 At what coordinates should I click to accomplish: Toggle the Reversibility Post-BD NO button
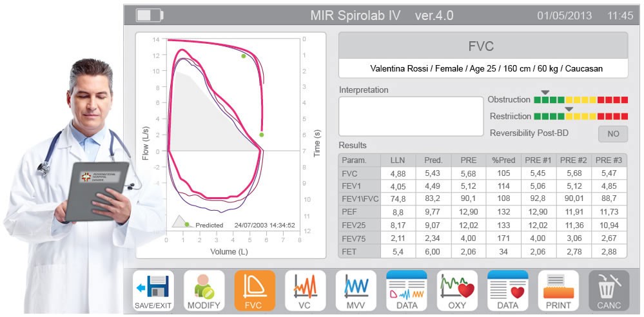(x=612, y=133)
